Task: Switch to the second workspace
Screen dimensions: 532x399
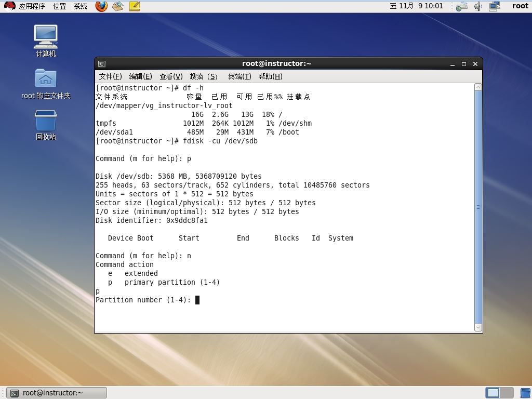Action: click(x=507, y=393)
